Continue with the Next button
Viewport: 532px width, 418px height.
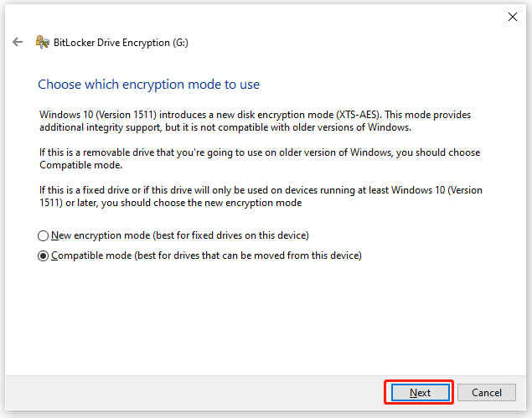tap(420, 393)
